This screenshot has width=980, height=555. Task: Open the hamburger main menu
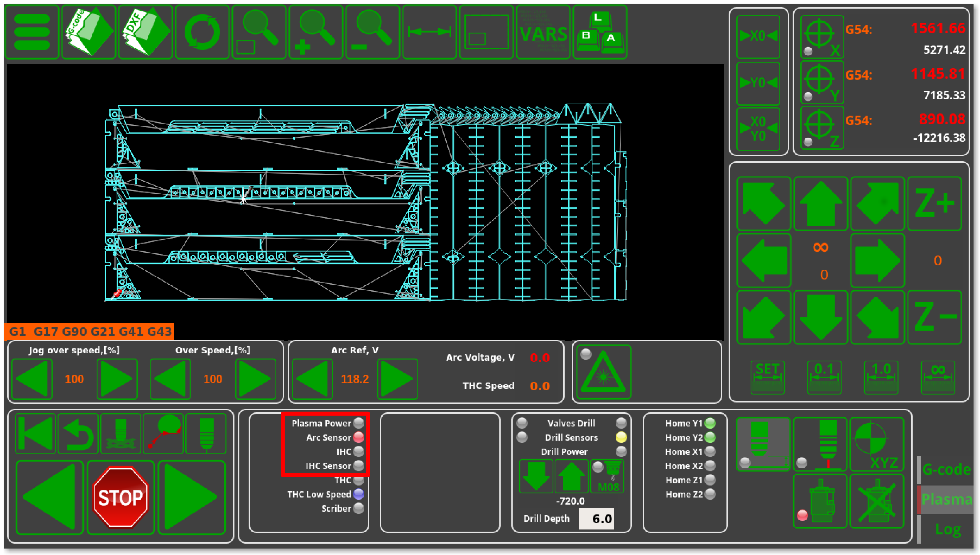[32, 32]
